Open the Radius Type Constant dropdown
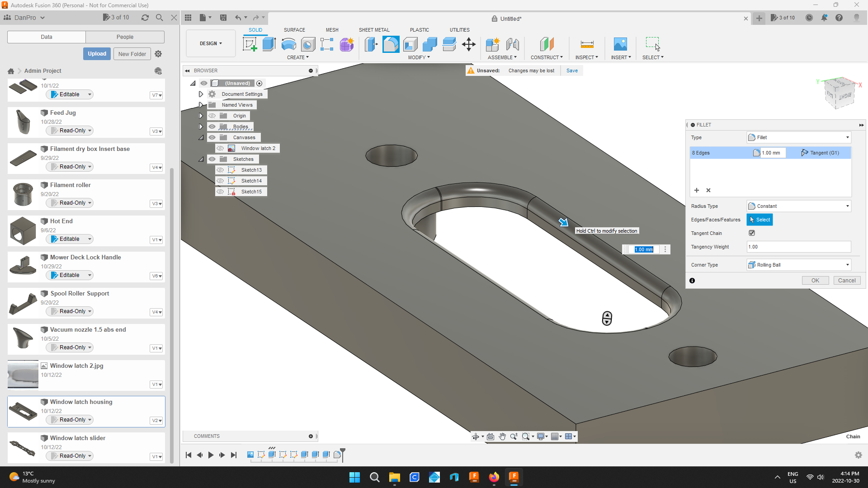This screenshot has width=868, height=488. point(846,206)
